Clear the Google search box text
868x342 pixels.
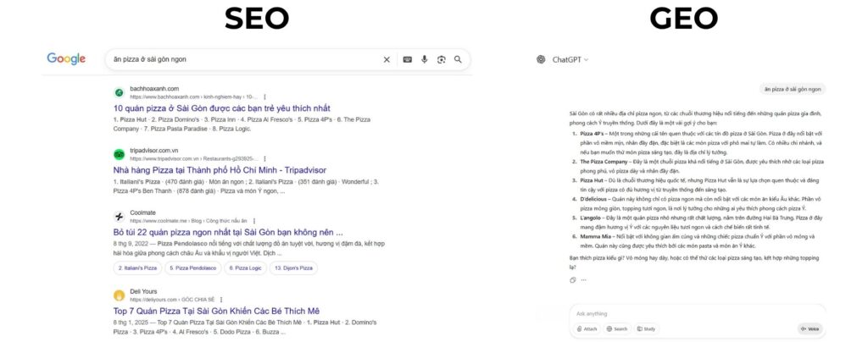387,59
